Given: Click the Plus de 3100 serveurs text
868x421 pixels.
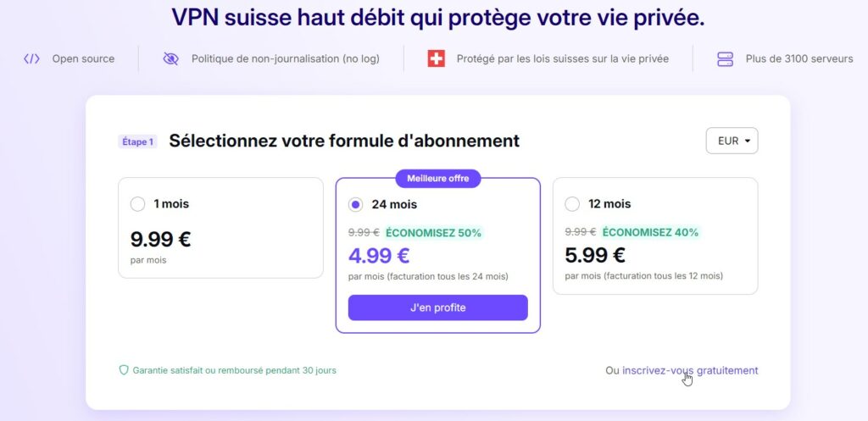Looking at the screenshot, I should pyautogui.click(x=799, y=58).
